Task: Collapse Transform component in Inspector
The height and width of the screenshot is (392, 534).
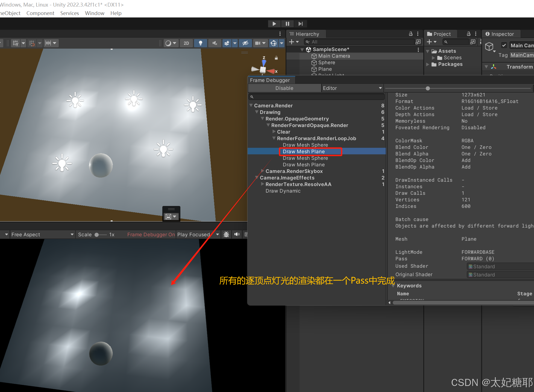Action: tap(486, 67)
